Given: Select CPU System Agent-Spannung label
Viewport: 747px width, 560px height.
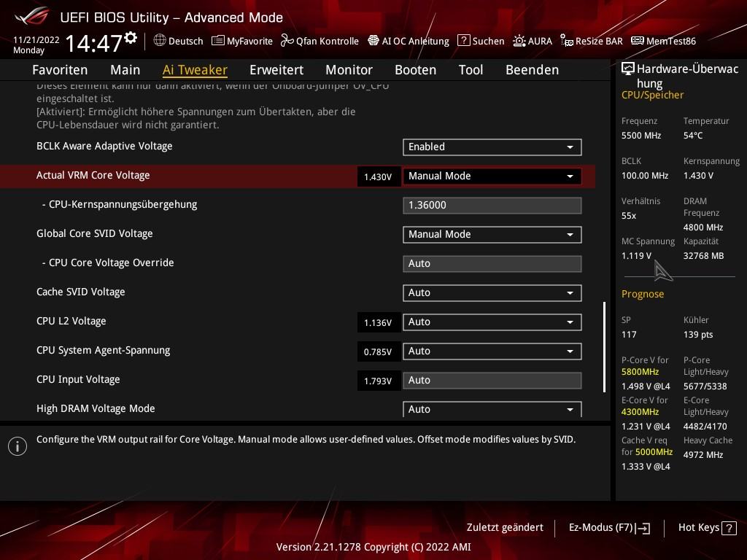Looking at the screenshot, I should coord(103,351).
